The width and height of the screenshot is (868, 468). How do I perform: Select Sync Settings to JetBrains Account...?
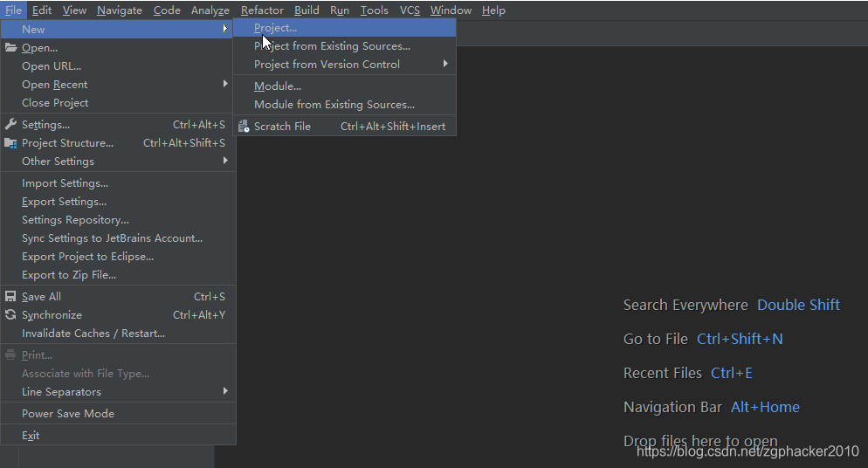(119, 237)
